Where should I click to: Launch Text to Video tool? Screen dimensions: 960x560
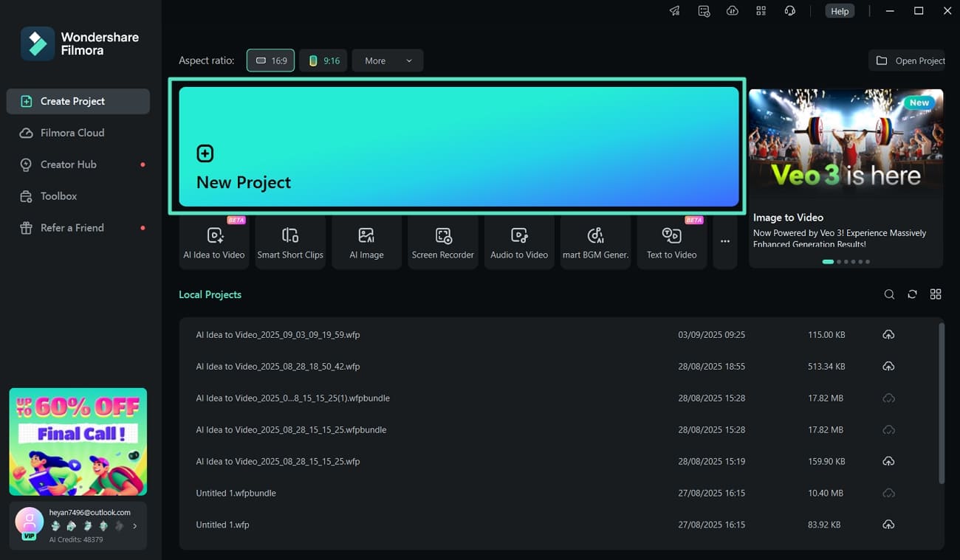tap(672, 243)
